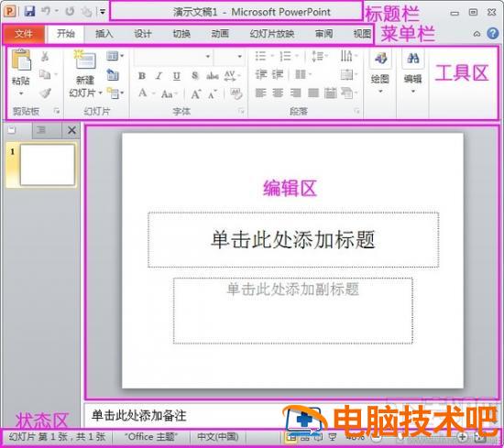Save the presentation with the floppy icon
Image resolution: width=504 pixels, height=448 pixels.
coord(30,12)
